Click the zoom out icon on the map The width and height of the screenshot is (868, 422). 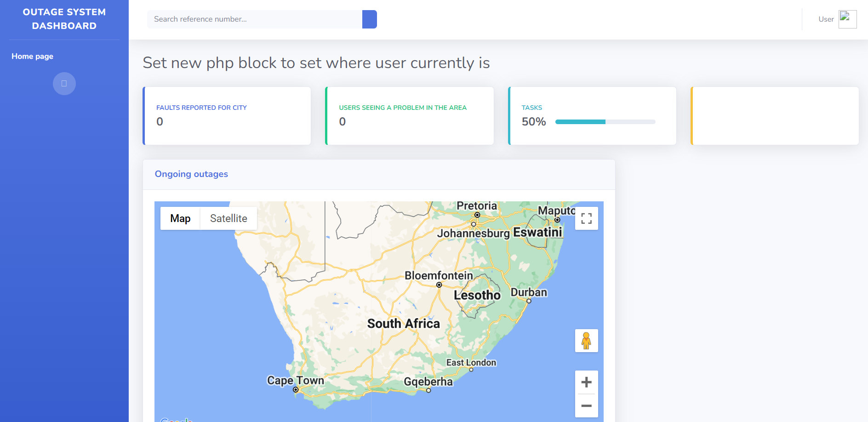[586, 406]
